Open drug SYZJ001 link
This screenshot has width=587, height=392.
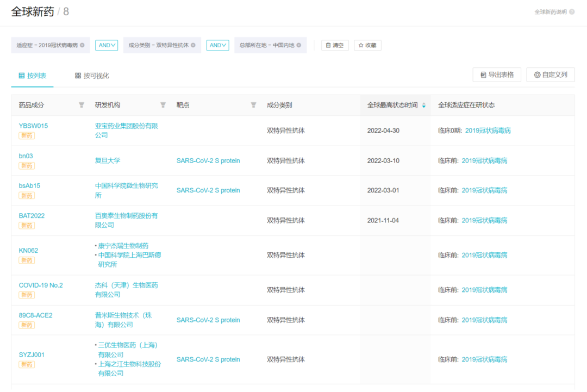point(32,354)
